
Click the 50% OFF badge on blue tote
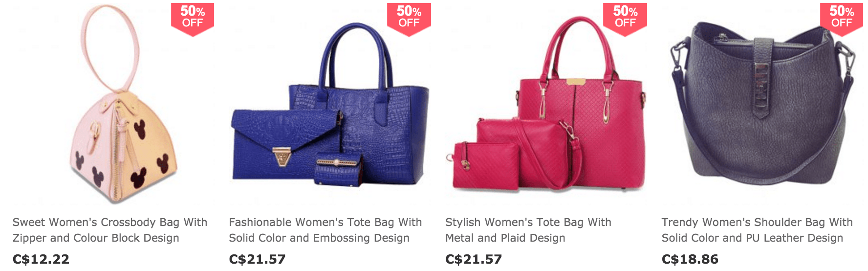[409, 19]
